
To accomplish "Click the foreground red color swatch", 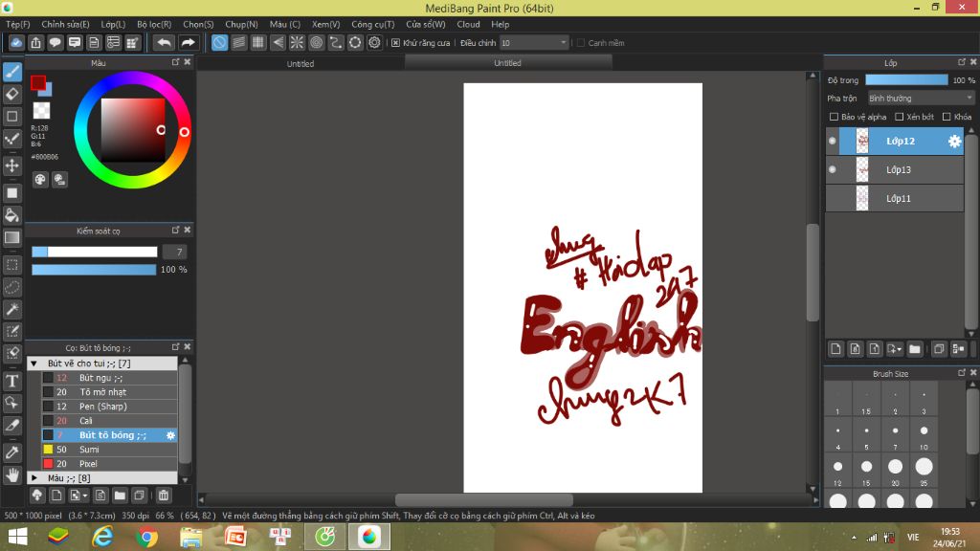I will coord(38,82).
